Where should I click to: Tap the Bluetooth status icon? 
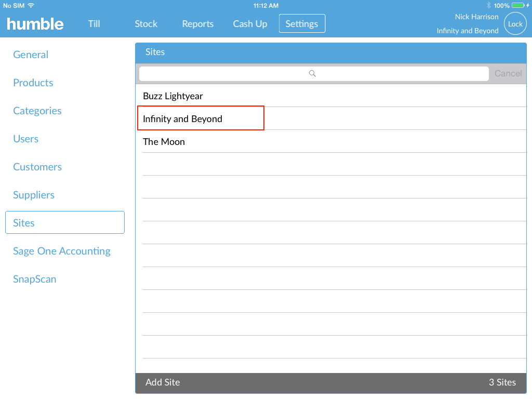point(488,5)
